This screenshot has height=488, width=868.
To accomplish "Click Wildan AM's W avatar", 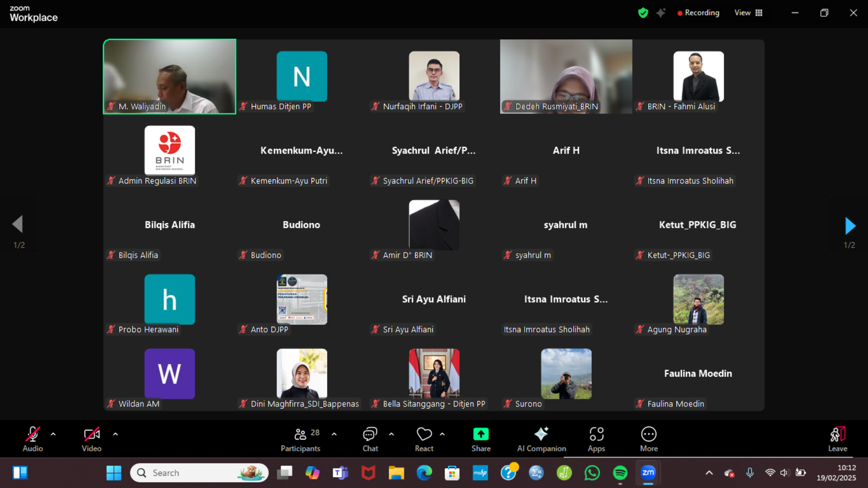I will [x=170, y=373].
